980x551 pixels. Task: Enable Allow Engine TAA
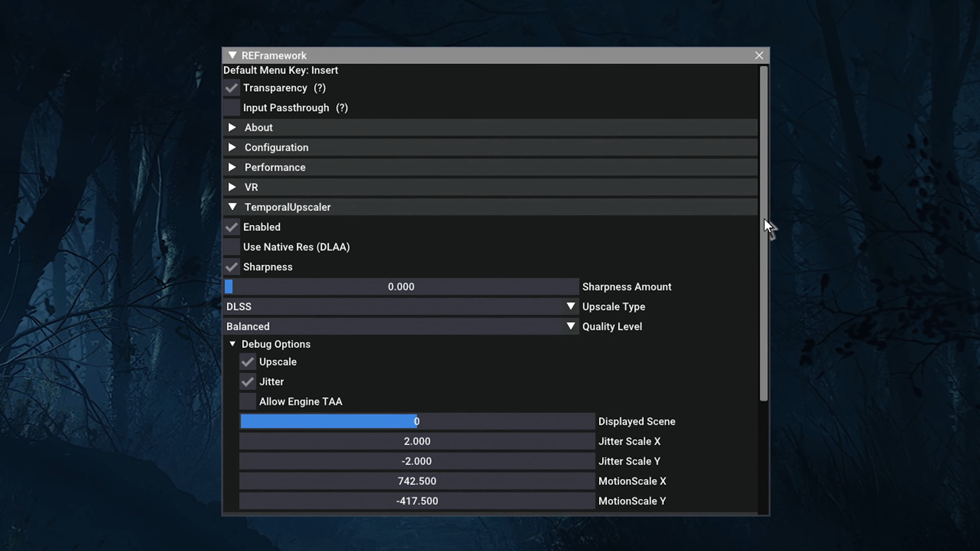pyautogui.click(x=248, y=402)
